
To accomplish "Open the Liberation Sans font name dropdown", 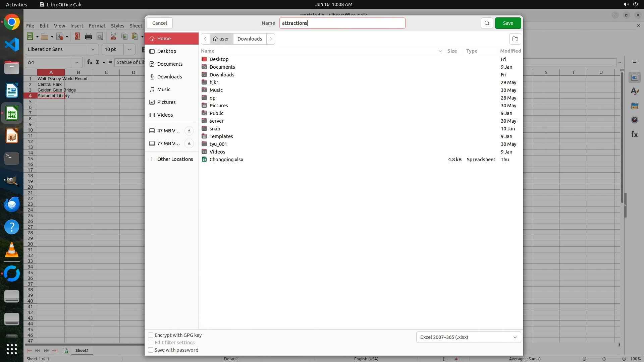I will [93, 49].
